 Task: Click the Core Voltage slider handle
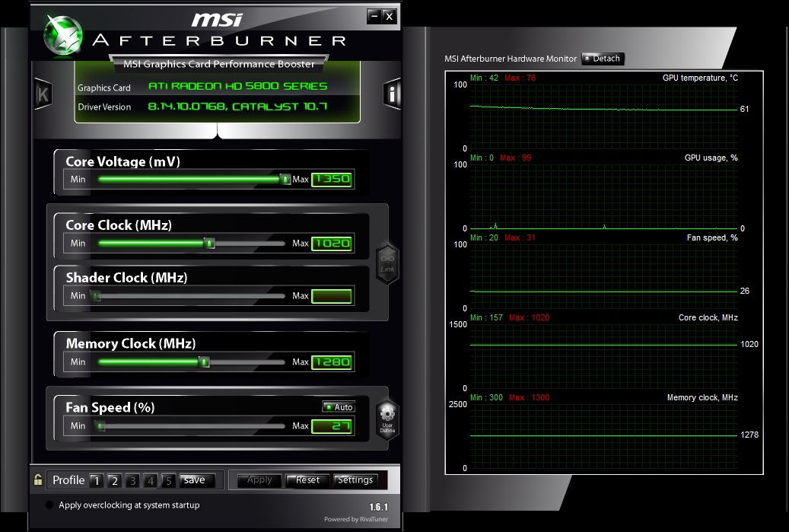(x=285, y=179)
